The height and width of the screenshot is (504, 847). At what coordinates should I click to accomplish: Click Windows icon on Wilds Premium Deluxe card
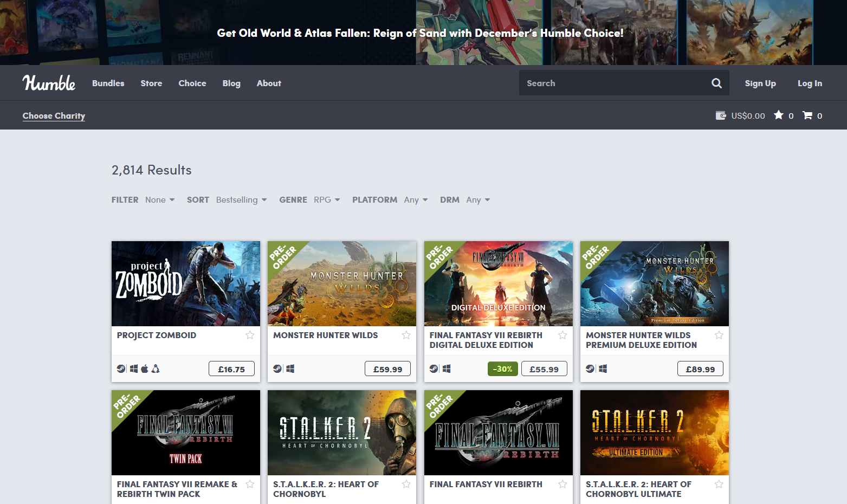click(x=603, y=369)
